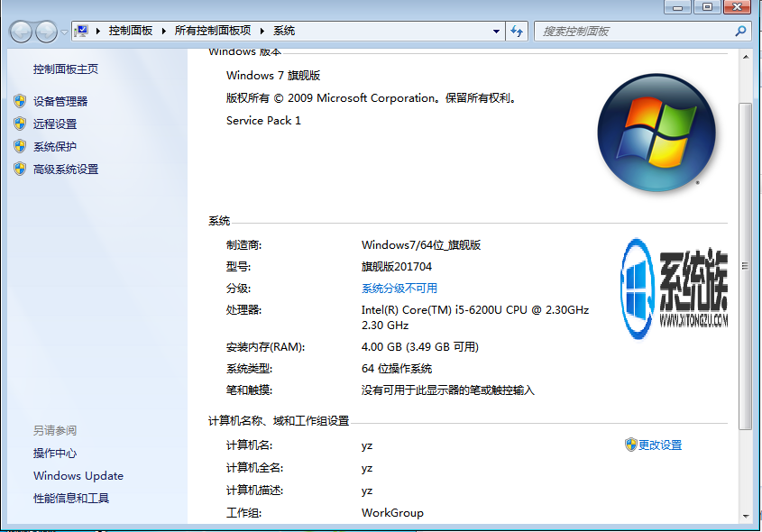762x532 pixels.
Task: Click the text Windows 7 旗舰版
Action: point(273,76)
